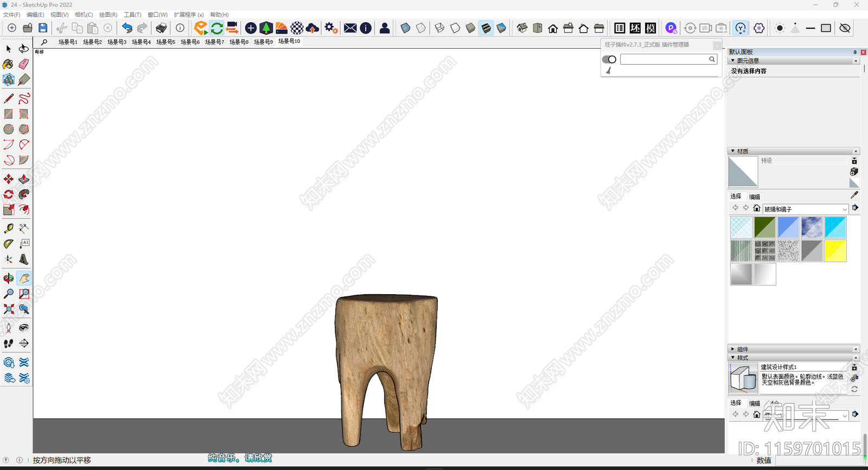Screen dimensions: 868x470
Task: Open the Extension Manager gears icon
Action: point(331,28)
